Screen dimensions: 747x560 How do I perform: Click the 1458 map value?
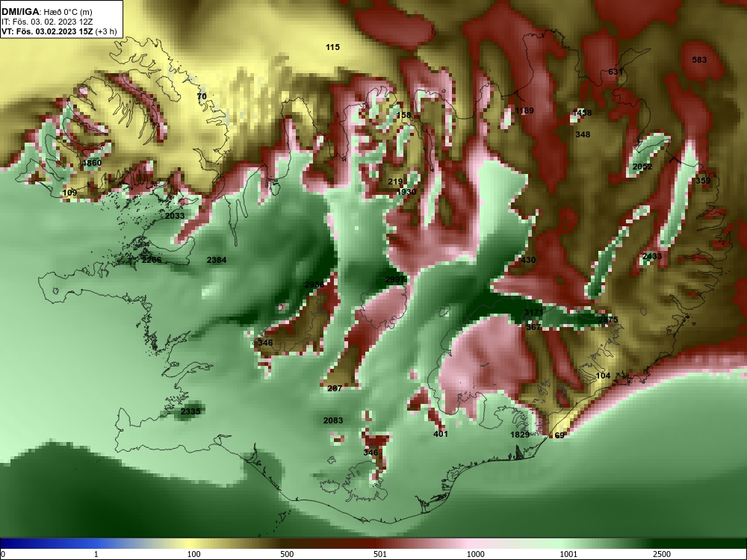tap(582, 113)
